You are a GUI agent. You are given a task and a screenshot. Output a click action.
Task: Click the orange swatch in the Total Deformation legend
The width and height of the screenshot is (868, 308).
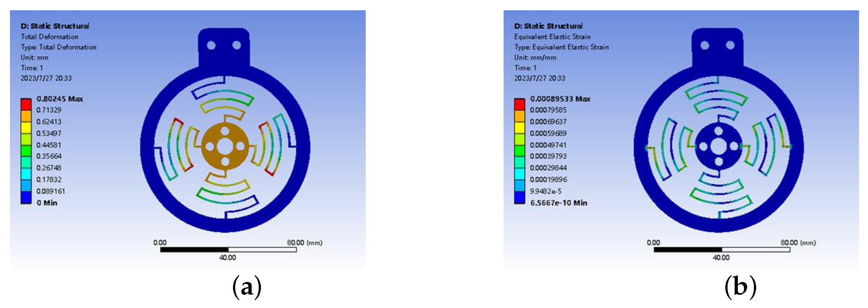(x=26, y=116)
